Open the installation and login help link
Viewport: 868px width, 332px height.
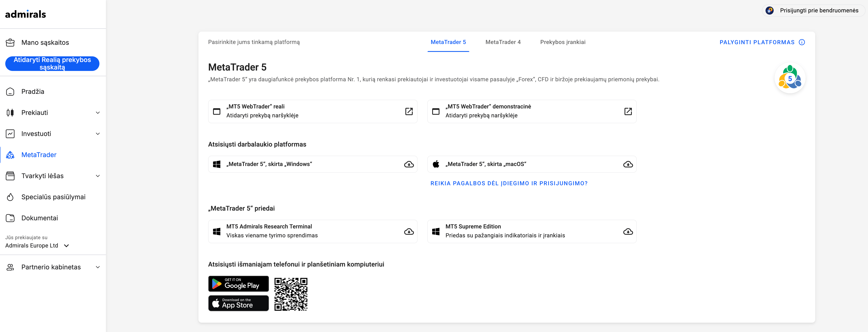point(509,183)
